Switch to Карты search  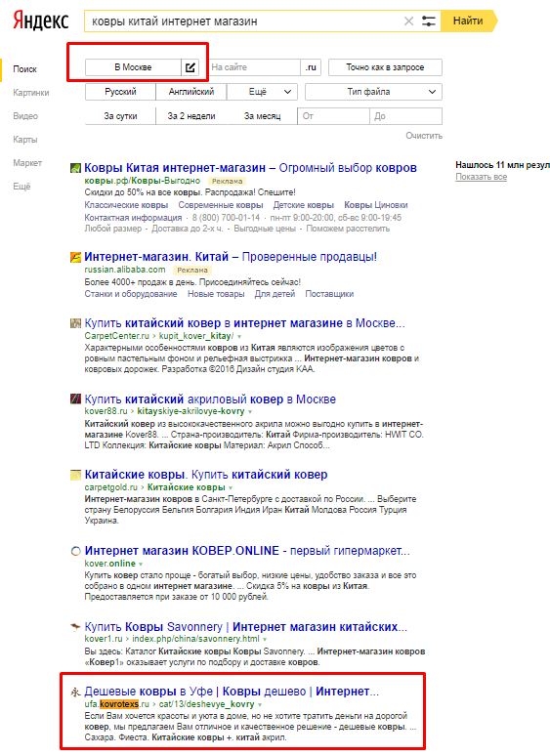pos(24,140)
